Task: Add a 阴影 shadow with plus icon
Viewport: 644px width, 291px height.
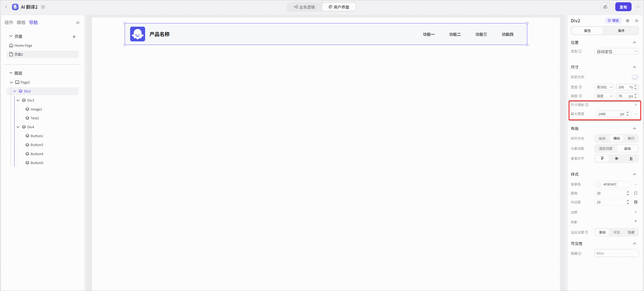Action: 636,221
